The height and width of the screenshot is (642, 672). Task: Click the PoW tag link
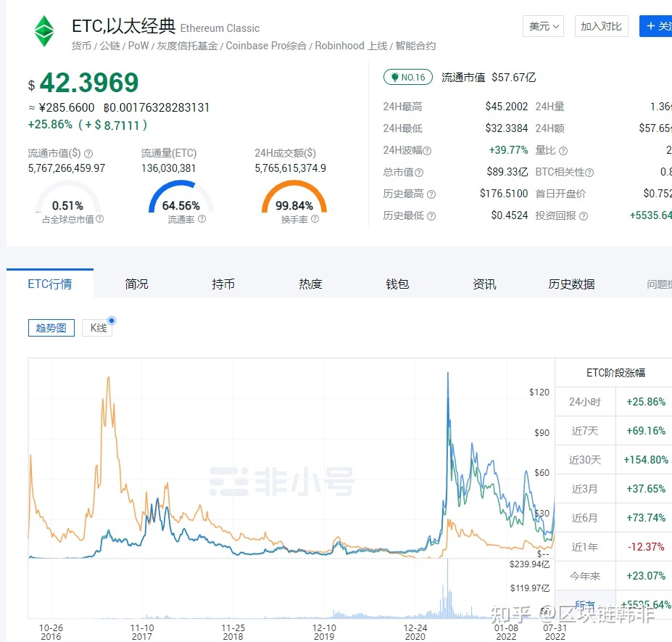tap(138, 46)
